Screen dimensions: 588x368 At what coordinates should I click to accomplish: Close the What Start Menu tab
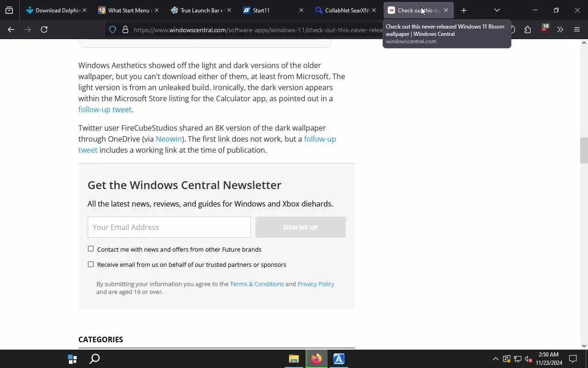pos(157,10)
